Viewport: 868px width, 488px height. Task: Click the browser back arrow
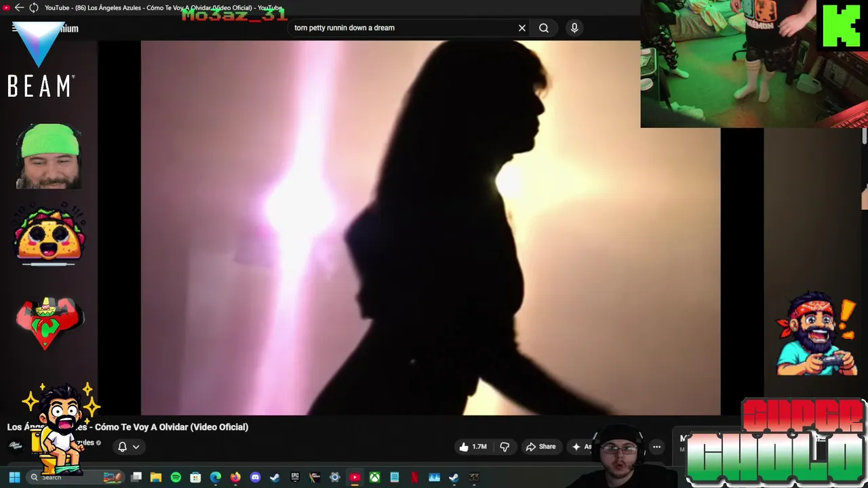(19, 8)
